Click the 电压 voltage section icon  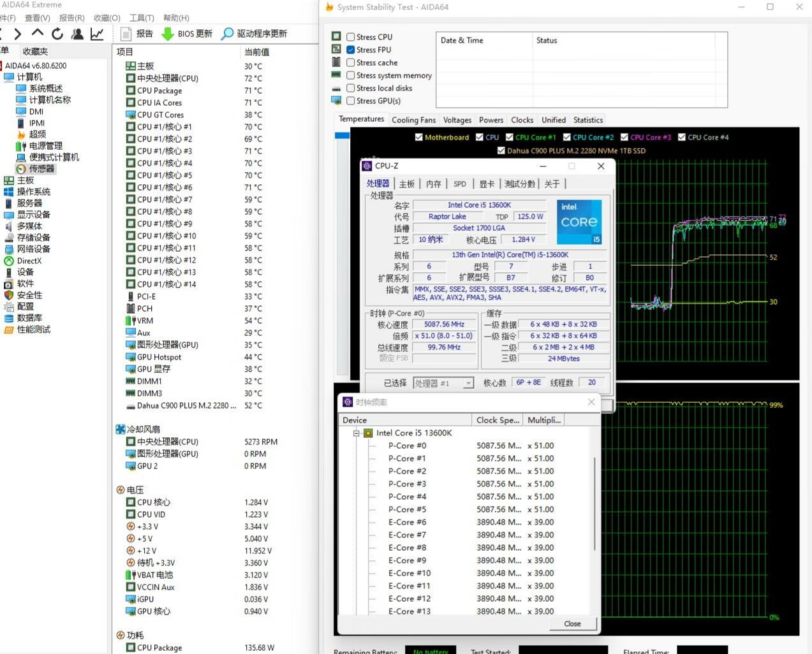(121, 490)
